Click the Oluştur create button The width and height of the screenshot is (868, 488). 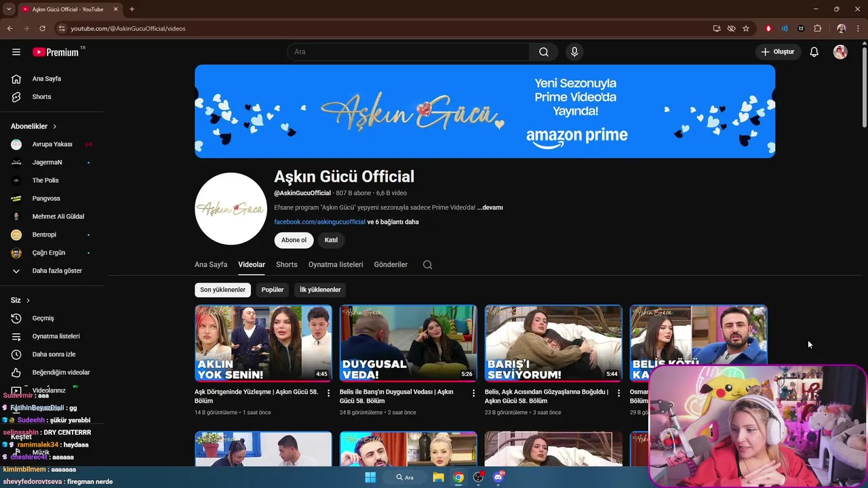777,52
